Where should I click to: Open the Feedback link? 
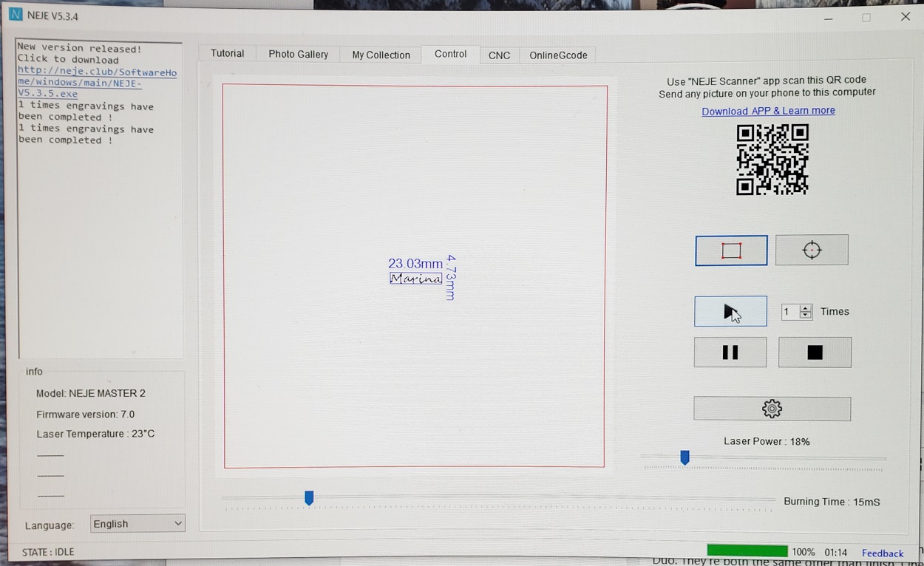(x=882, y=553)
